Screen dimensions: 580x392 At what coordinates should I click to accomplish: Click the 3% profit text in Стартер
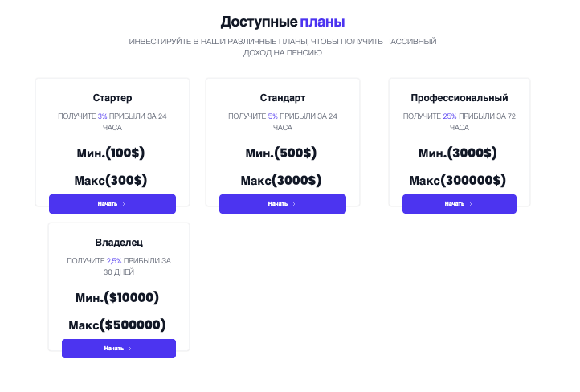(x=103, y=116)
